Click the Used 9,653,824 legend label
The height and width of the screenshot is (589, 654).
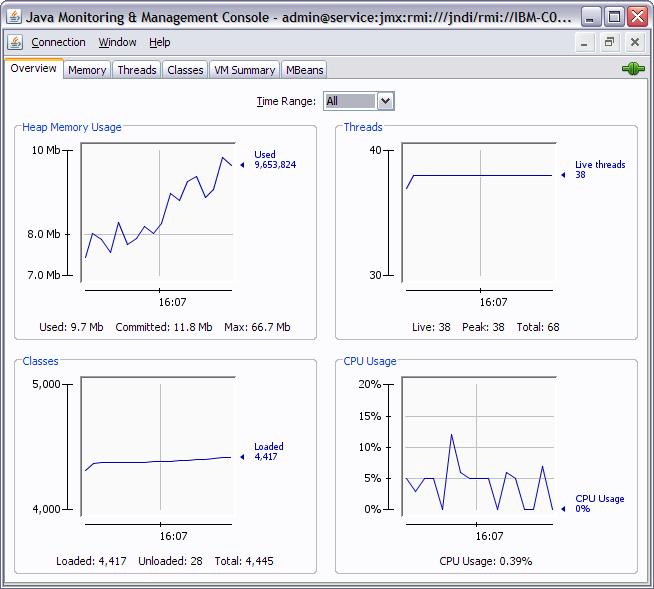(x=275, y=159)
